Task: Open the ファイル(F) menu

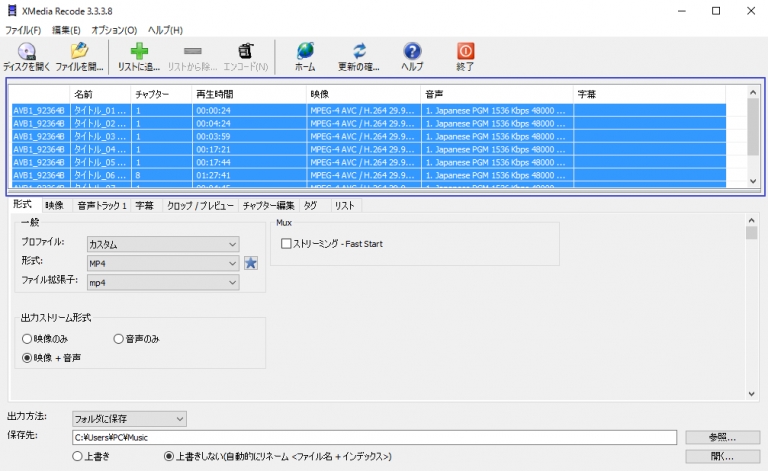Action: point(23,30)
